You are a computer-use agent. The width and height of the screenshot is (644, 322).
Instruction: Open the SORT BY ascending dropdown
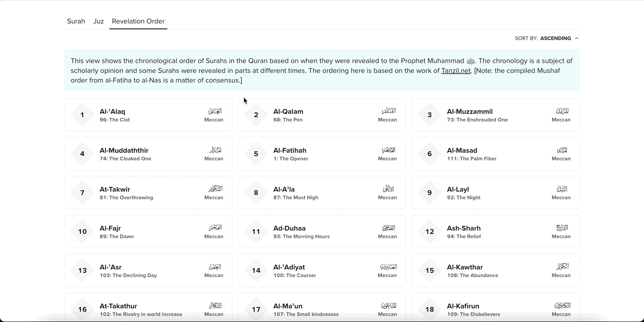point(556,38)
